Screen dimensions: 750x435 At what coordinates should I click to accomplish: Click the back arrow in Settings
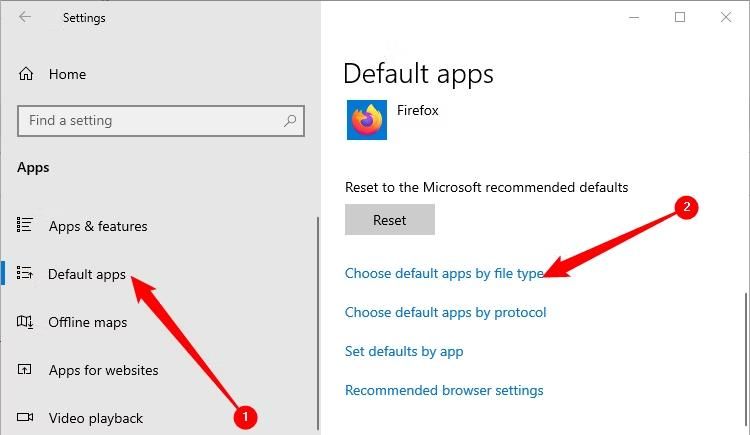[x=25, y=17]
